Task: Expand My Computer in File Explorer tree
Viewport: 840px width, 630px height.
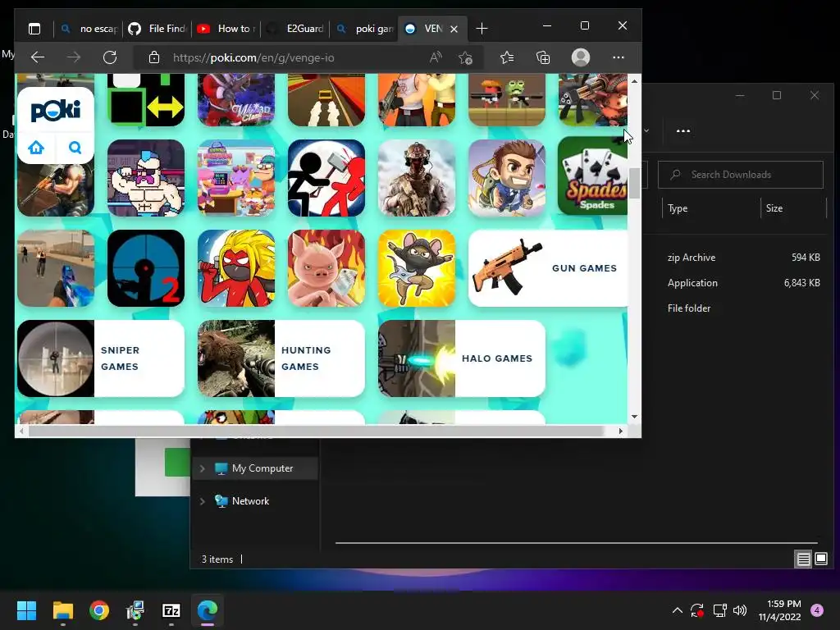Action: point(203,468)
